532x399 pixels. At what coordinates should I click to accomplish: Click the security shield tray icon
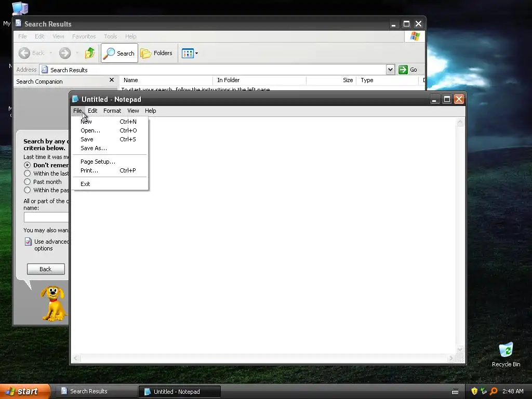474,391
